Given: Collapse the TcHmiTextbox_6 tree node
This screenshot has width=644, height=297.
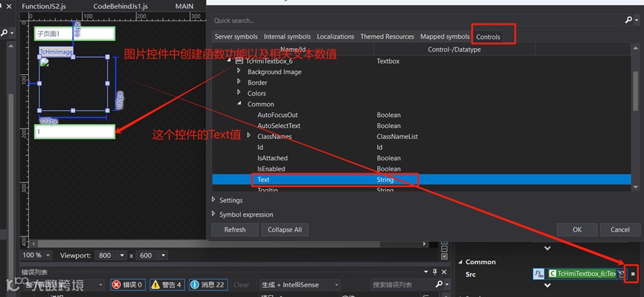Looking at the screenshot, I should click(229, 60).
